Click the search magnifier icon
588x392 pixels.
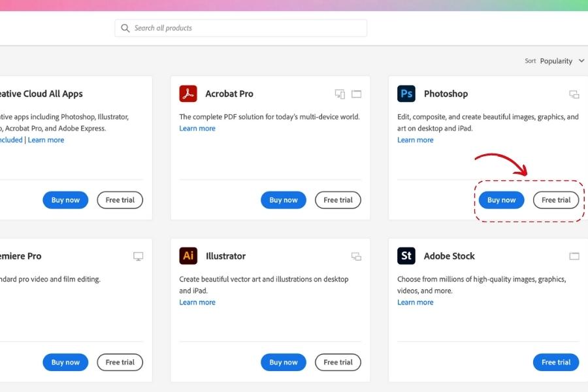(125, 28)
